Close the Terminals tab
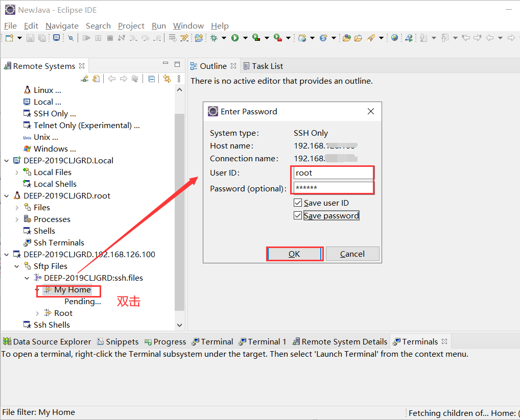Image resolution: width=520 pixels, height=420 pixels. 444,341
